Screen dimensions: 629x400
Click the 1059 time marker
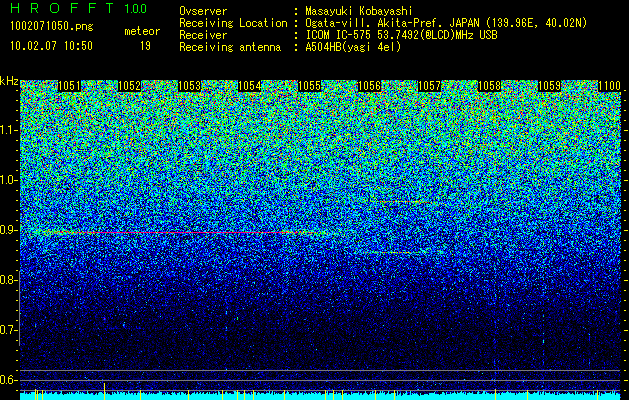click(x=550, y=86)
